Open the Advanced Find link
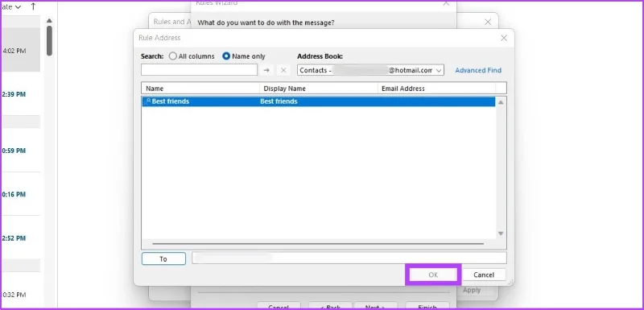The image size is (644, 310). click(x=478, y=70)
